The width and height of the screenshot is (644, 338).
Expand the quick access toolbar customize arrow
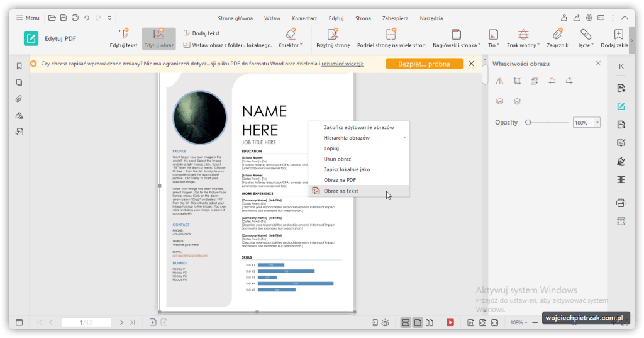pyautogui.click(x=109, y=18)
